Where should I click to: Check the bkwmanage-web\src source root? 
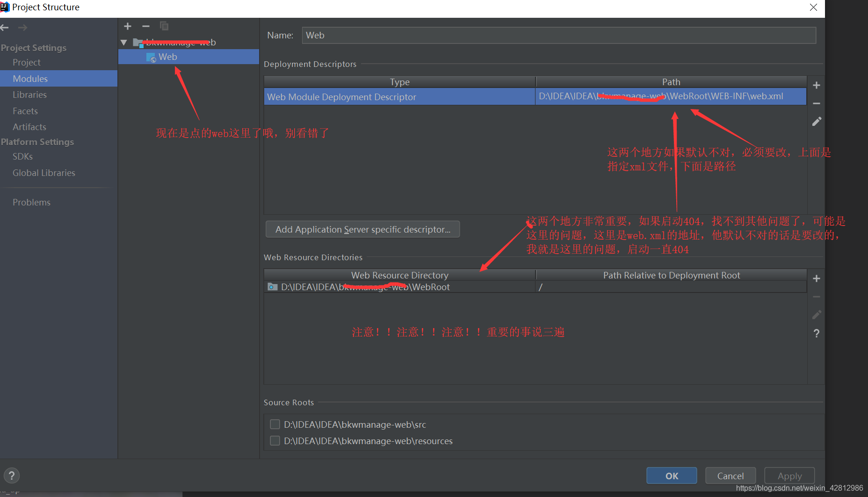275,424
